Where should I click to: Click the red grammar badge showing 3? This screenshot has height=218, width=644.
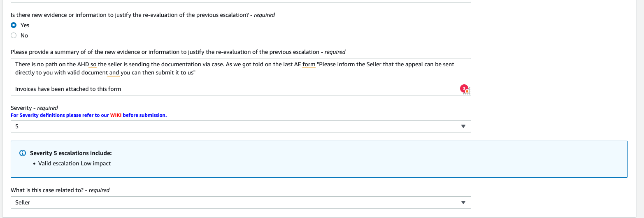click(x=464, y=88)
